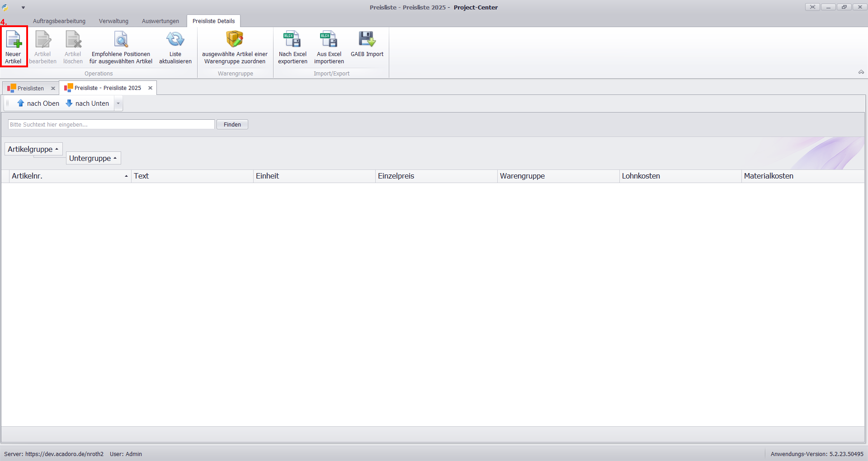868x461 pixels.
Task: Open the Verwaltung ribbon tab
Action: [113, 21]
